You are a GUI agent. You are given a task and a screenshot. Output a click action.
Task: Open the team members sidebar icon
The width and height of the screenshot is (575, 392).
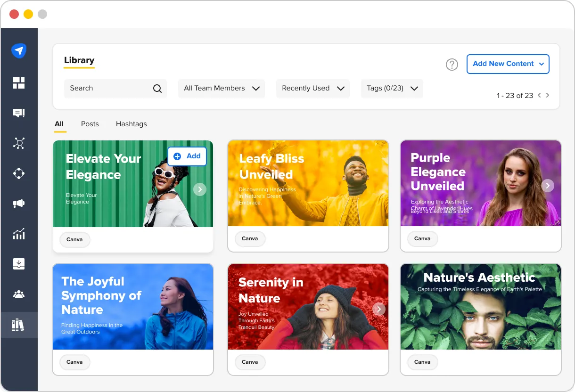19,294
